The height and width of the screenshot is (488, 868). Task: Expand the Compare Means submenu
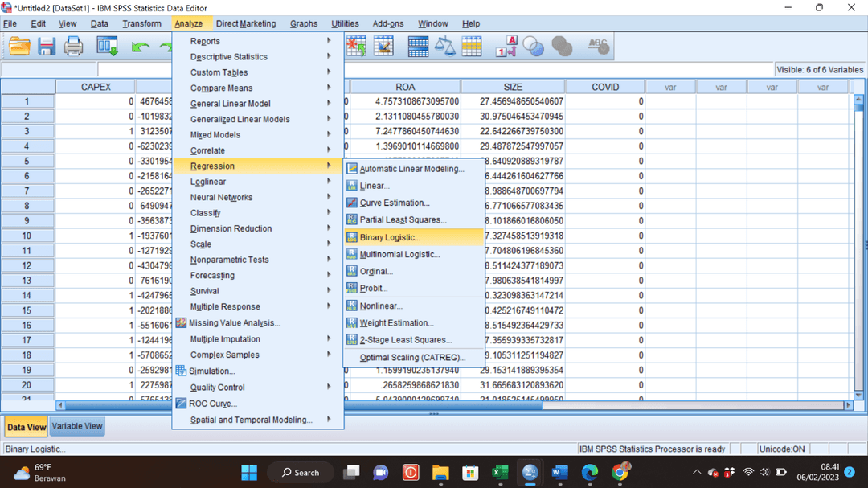point(258,88)
